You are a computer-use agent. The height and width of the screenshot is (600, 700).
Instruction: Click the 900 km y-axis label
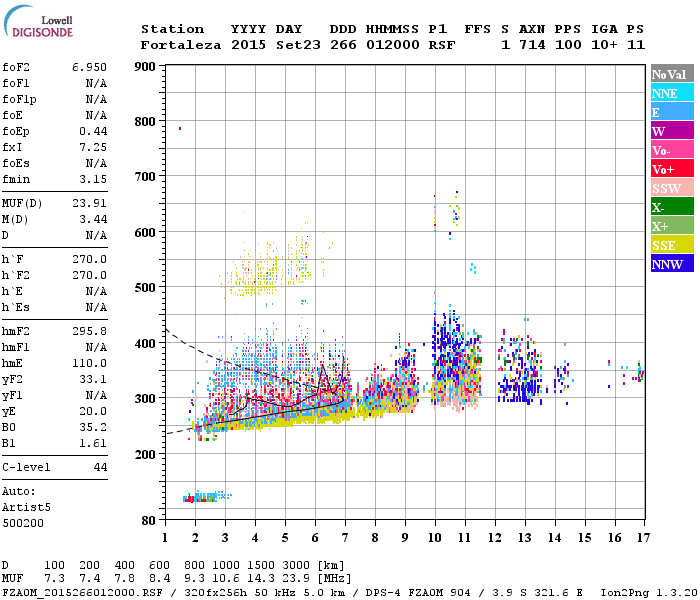tap(145, 67)
